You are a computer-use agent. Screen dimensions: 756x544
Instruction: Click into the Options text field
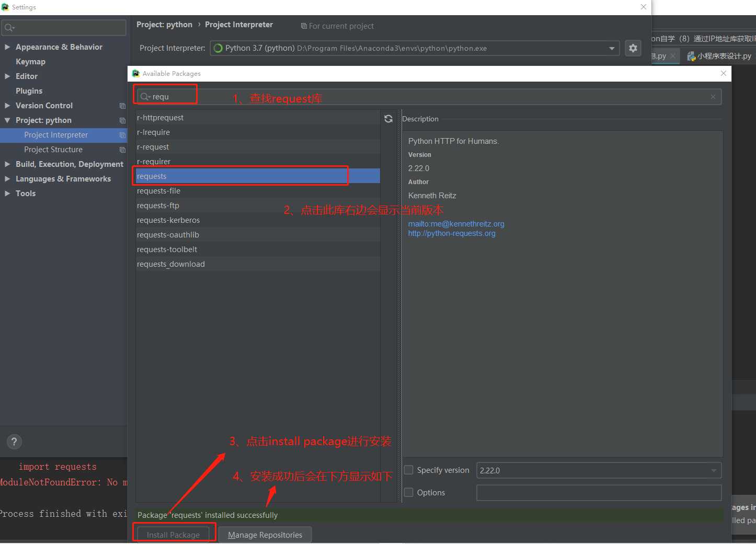pyautogui.click(x=599, y=493)
